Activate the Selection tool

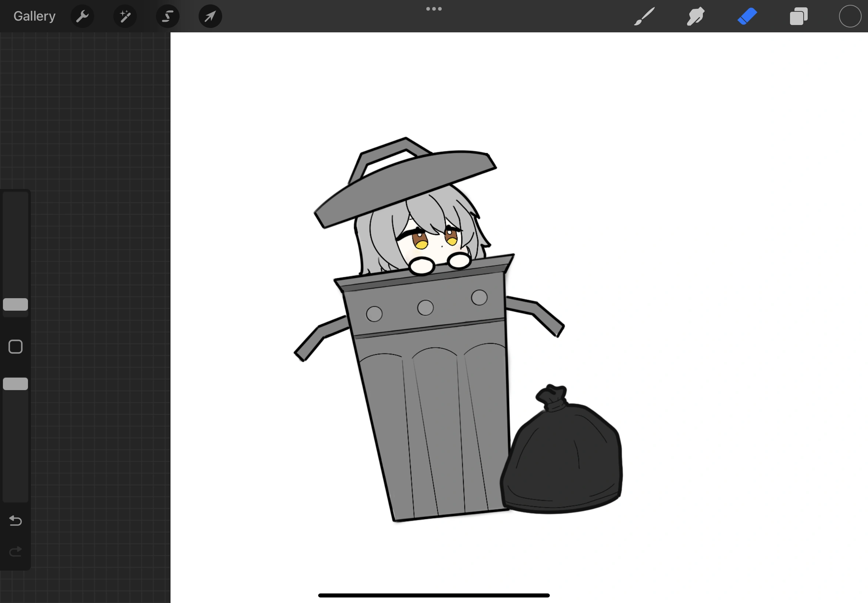tap(167, 16)
